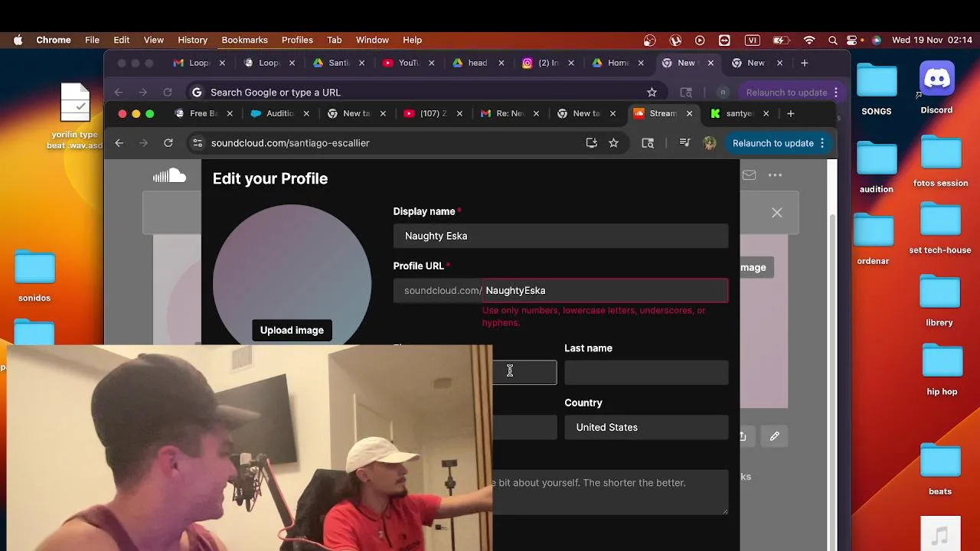Open the Window menu
980x551 pixels.
coord(372,40)
